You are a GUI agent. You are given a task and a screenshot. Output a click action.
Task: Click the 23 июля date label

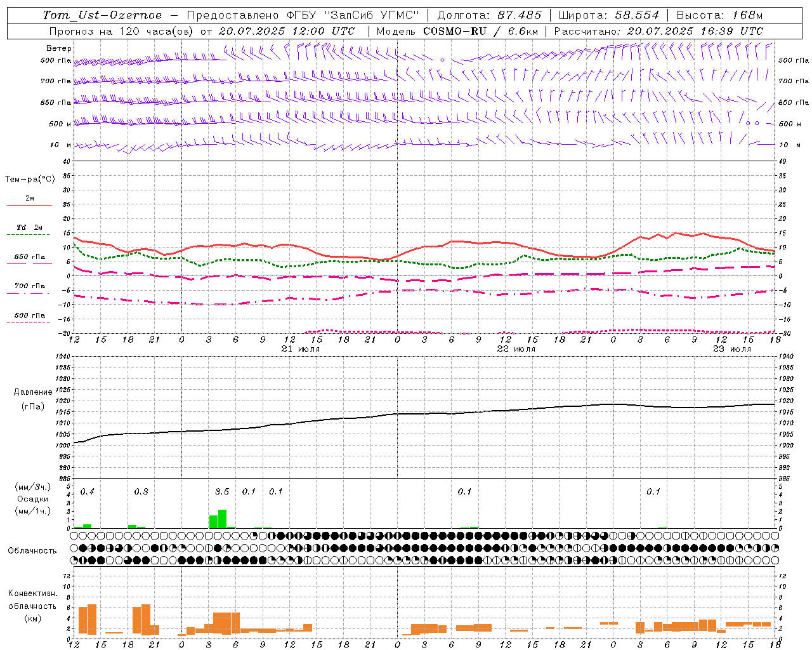tap(731, 349)
